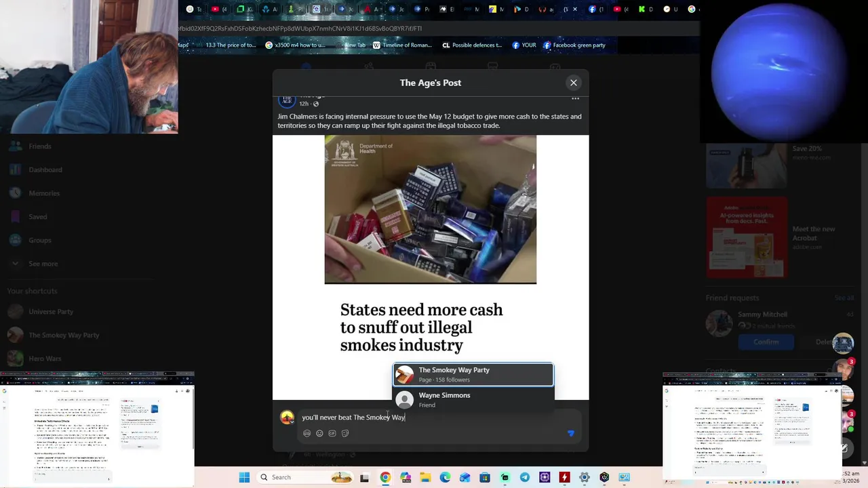868x488 pixels.
Task: Close The Age's Post dialog
Action: (x=574, y=83)
